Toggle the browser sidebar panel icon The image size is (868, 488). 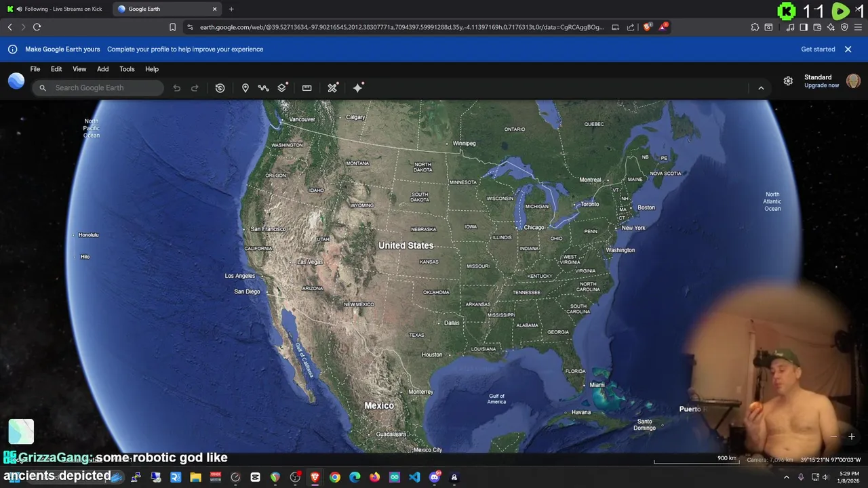click(804, 27)
